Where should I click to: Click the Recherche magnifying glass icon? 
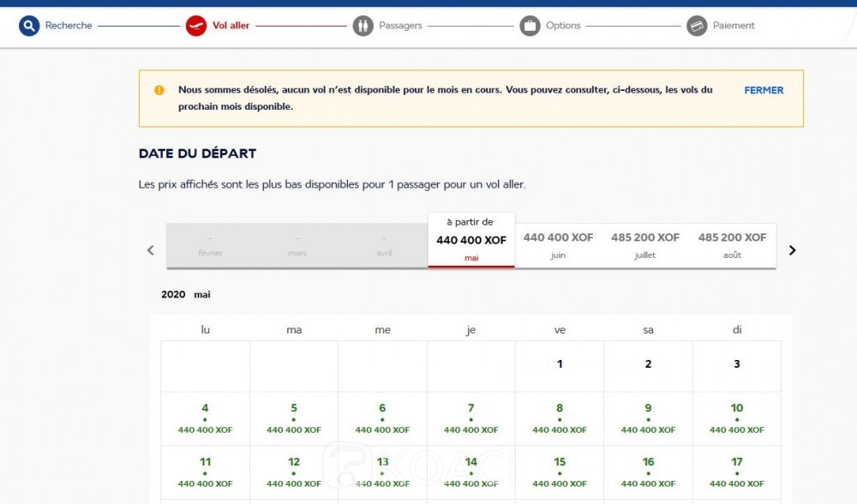(x=30, y=26)
